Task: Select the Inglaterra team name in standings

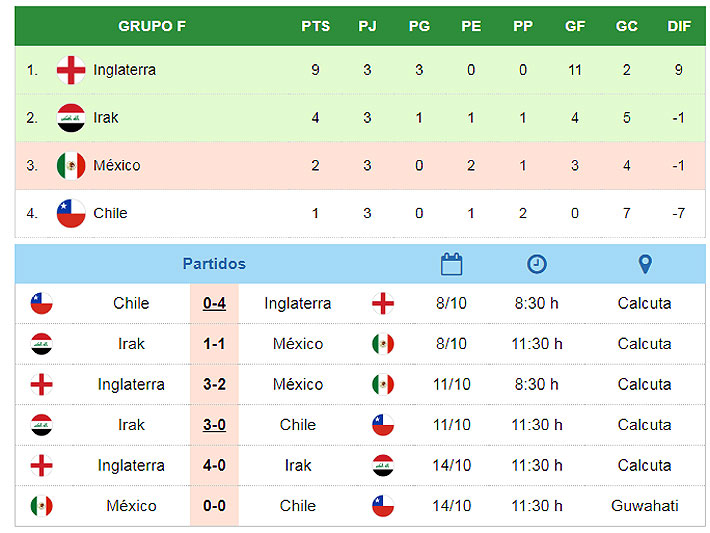Action: point(125,70)
